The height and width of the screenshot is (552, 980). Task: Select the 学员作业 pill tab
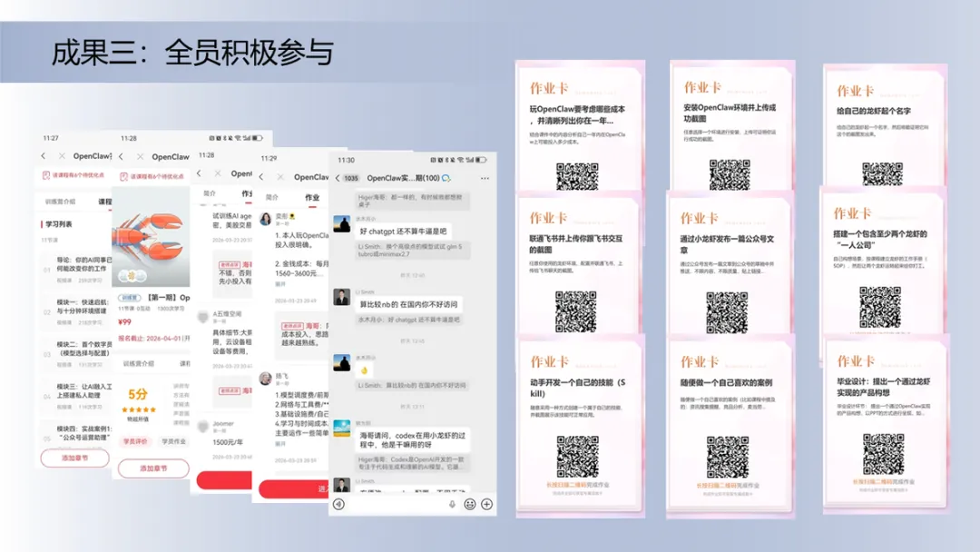click(x=173, y=441)
